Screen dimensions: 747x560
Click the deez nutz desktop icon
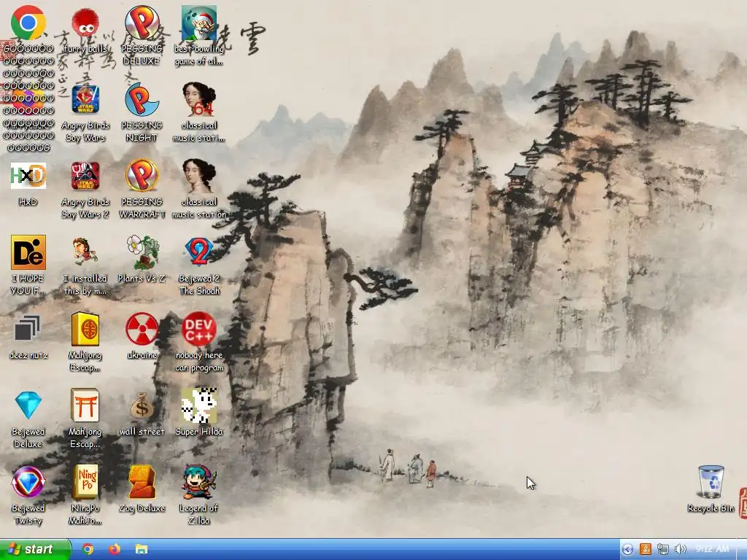(28, 329)
